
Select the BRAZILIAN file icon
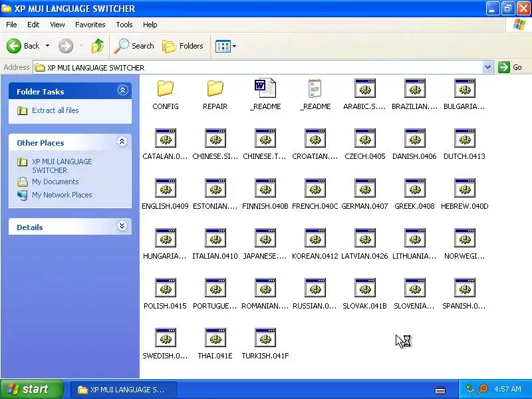(414, 88)
